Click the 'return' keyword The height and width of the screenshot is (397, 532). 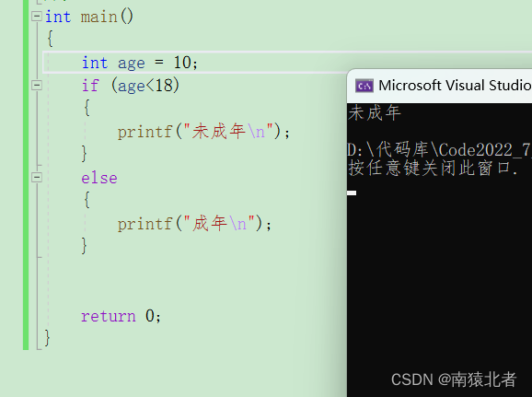(109, 316)
